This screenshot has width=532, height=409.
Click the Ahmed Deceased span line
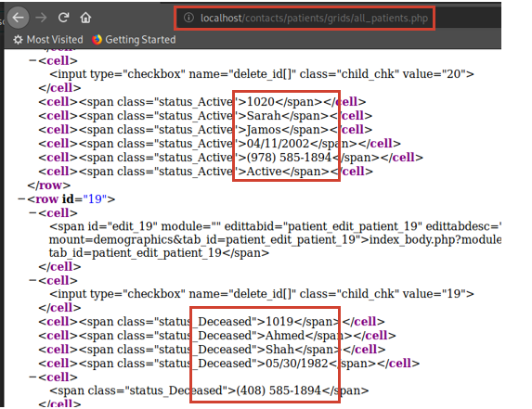(x=217, y=336)
